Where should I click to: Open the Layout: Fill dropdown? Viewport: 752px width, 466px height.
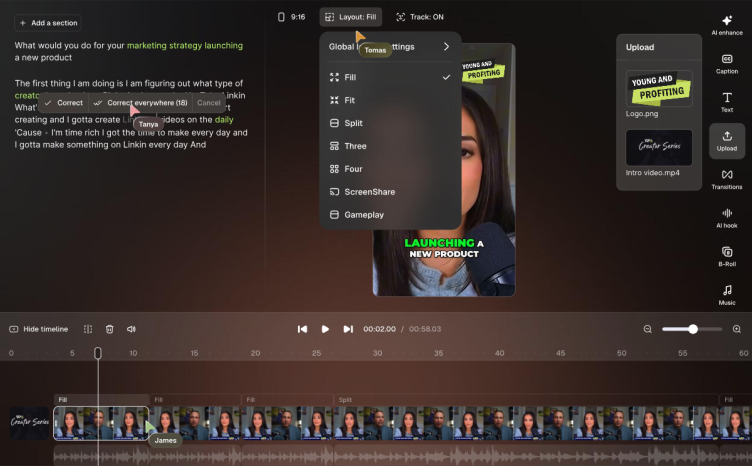click(351, 17)
